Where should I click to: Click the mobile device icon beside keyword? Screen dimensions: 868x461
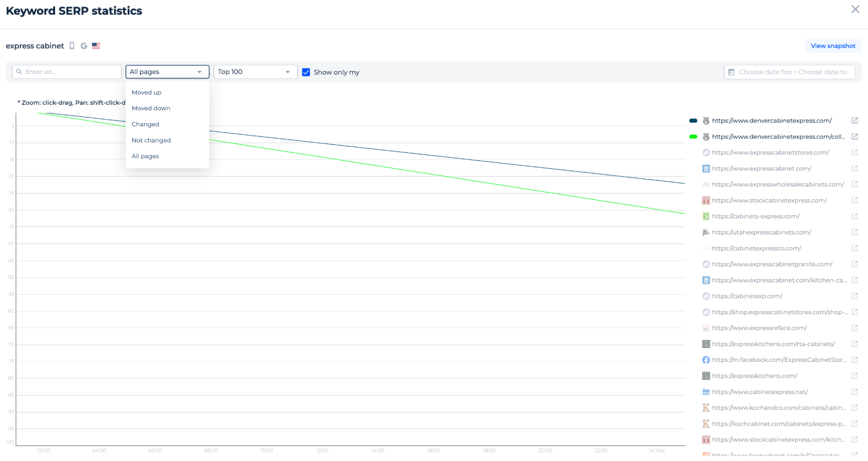coord(72,46)
